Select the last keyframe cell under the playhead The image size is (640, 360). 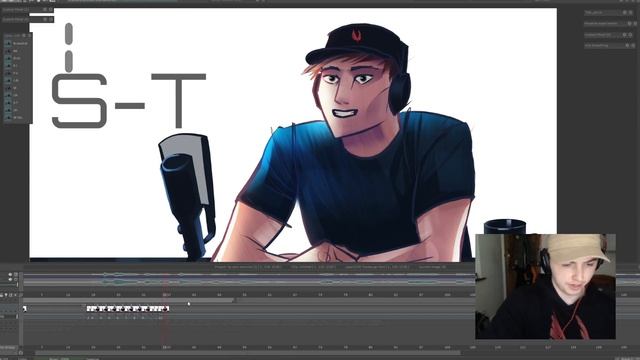[165, 309]
